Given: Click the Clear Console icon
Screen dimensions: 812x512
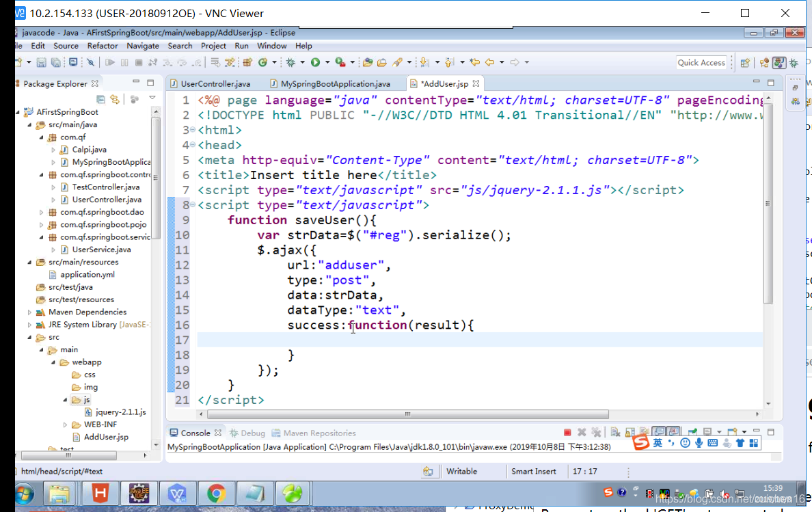Looking at the screenshot, I should [615, 432].
